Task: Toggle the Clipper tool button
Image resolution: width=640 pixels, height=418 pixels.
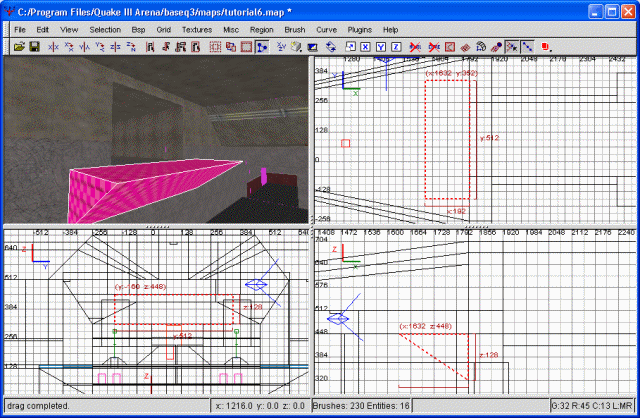Action: coord(262,47)
